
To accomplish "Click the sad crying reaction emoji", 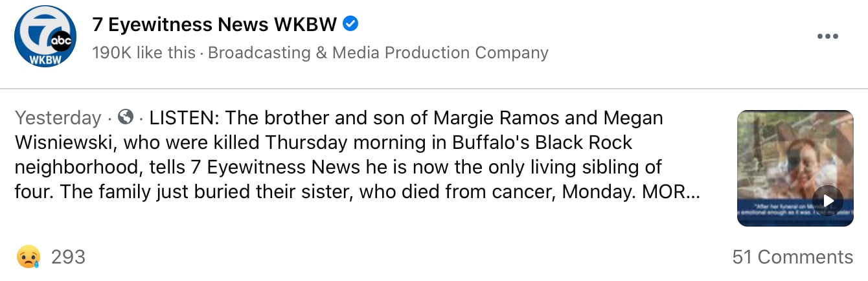I will pyautogui.click(x=29, y=257).
